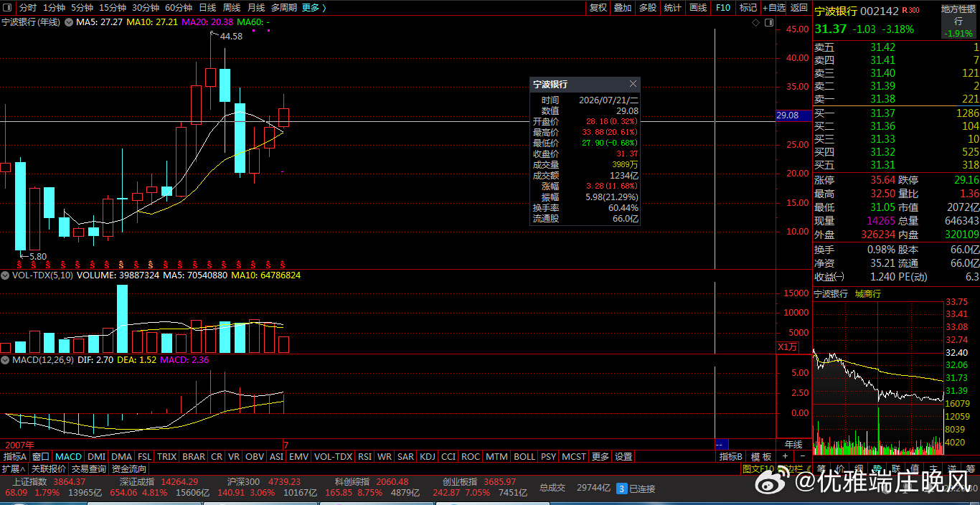The image size is (980, 505).
Task: Open the 关联报价 tab
Action: tap(49, 469)
